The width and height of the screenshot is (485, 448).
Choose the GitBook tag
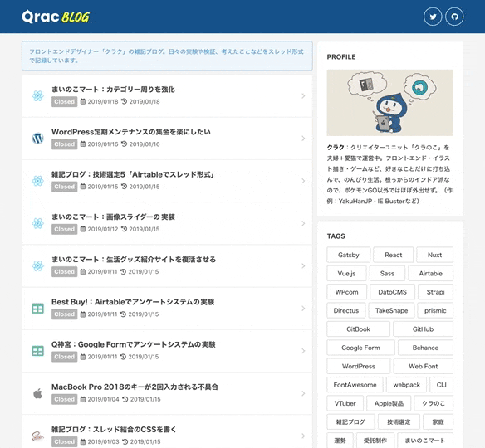[x=358, y=329]
